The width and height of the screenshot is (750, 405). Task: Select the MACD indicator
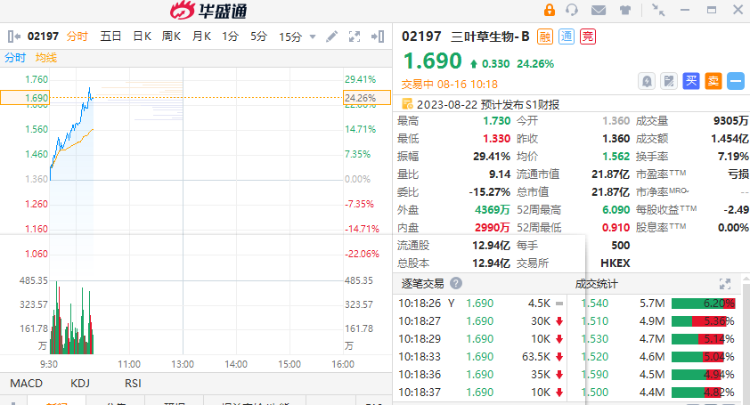tap(26, 383)
